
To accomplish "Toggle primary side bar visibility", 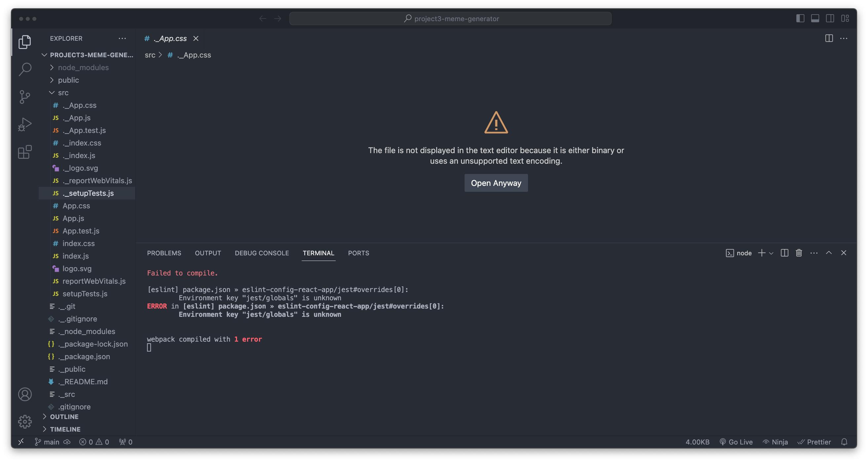I will [800, 19].
